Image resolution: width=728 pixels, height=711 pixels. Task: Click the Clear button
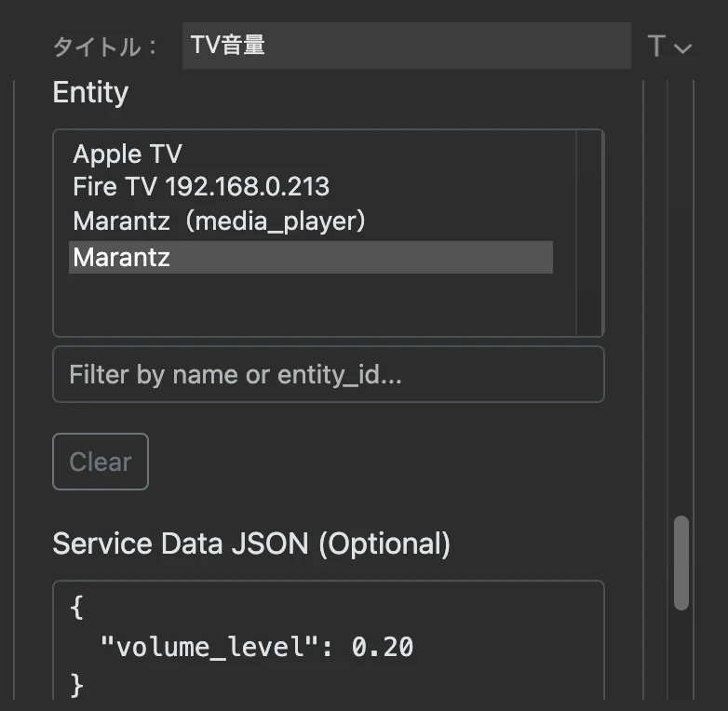pos(101,462)
